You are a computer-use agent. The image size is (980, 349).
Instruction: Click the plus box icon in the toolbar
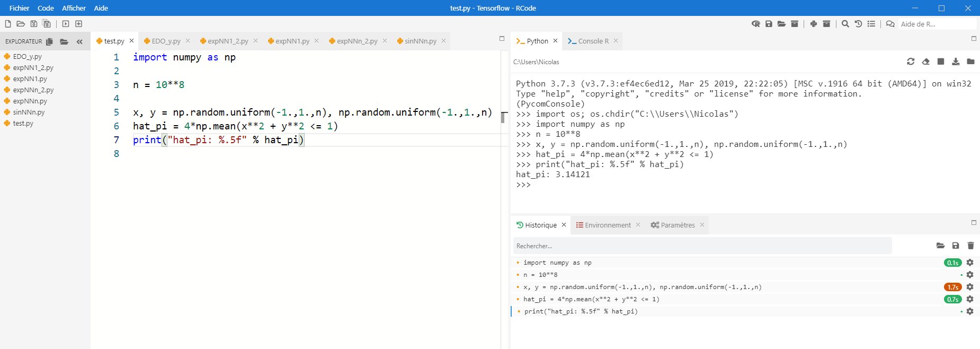tap(79, 24)
